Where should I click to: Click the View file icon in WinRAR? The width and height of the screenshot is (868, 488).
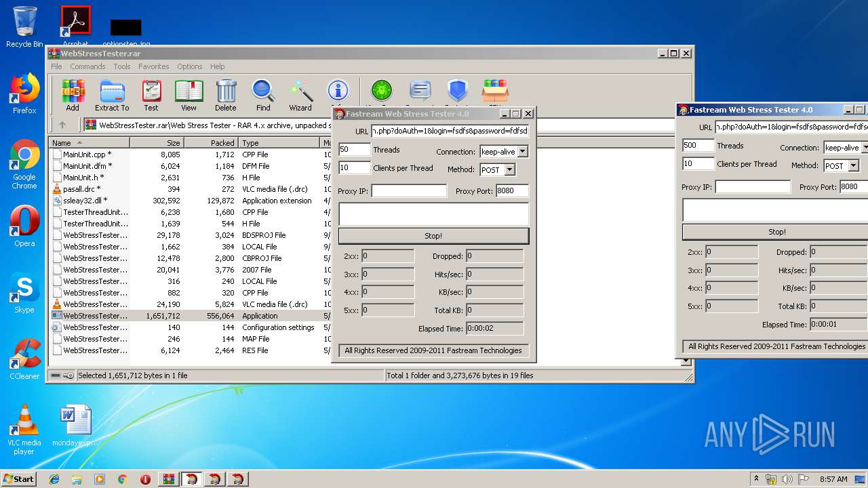pyautogui.click(x=189, y=95)
